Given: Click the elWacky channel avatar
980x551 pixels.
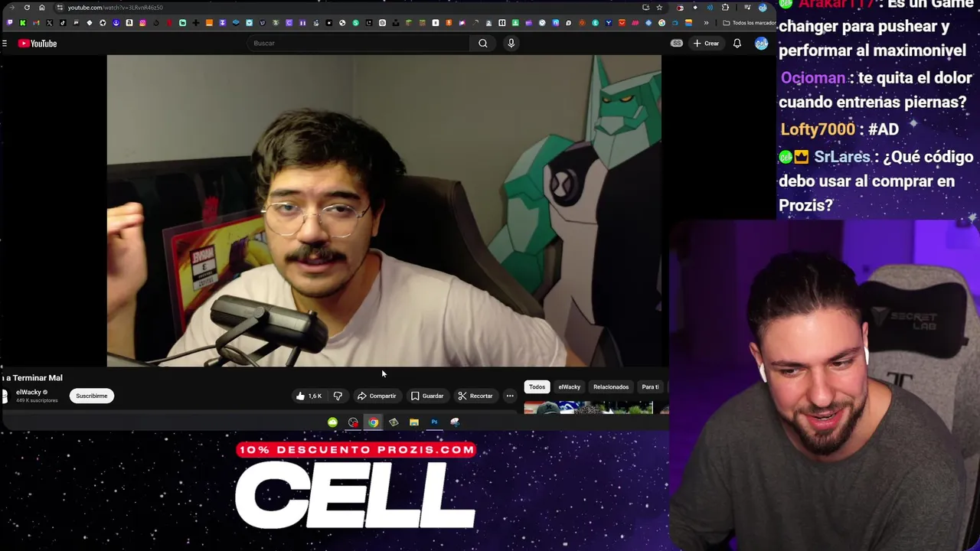Looking at the screenshot, I should [x=4, y=396].
